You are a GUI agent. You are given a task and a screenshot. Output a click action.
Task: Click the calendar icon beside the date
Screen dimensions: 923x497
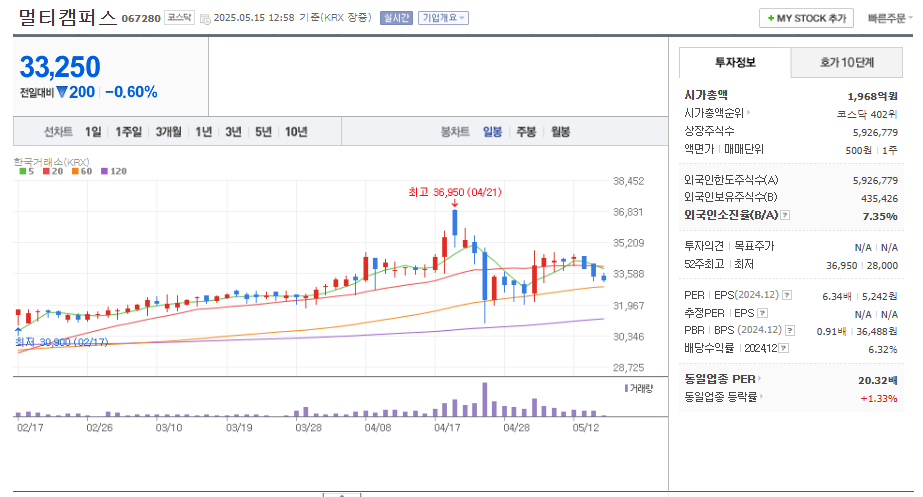(x=205, y=19)
